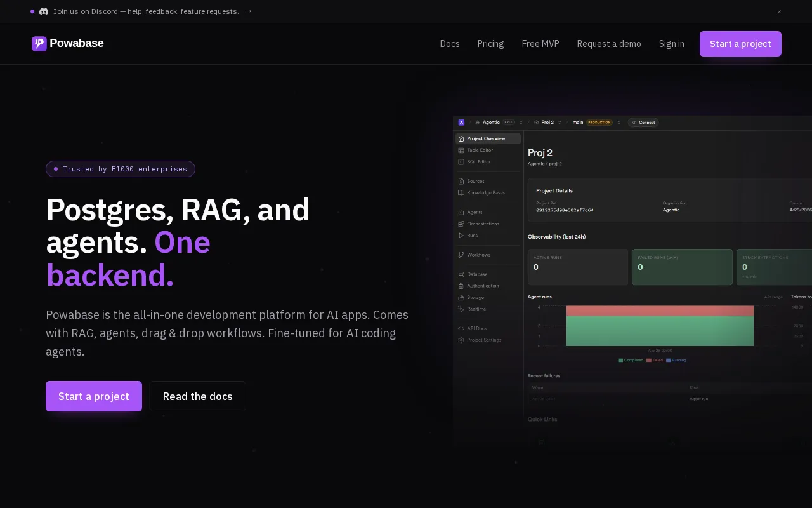Image resolution: width=812 pixels, height=508 pixels.
Task: Click the Organization value Agentic
Action: point(671,210)
